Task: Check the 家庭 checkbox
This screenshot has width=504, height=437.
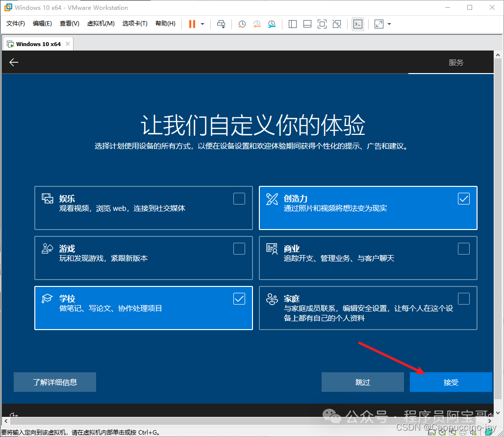Action: click(x=463, y=299)
